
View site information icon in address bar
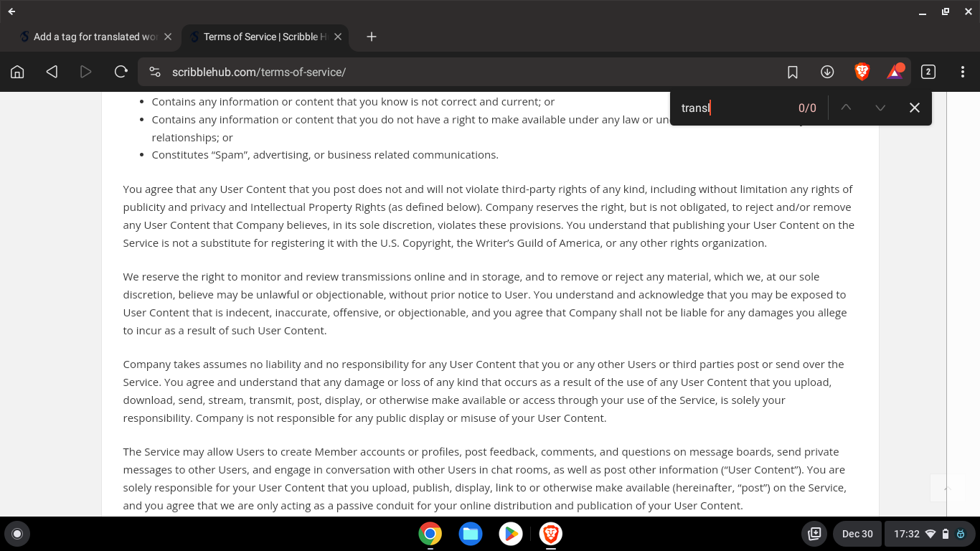click(155, 72)
